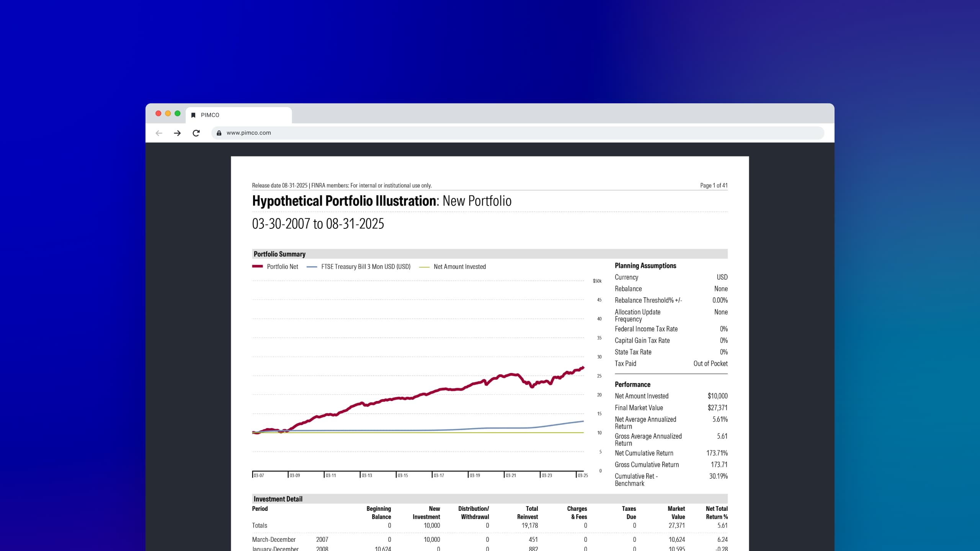This screenshot has width=980, height=551.
Task: Click FTSE Treasury Bill legend line swatch
Action: tap(312, 267)
